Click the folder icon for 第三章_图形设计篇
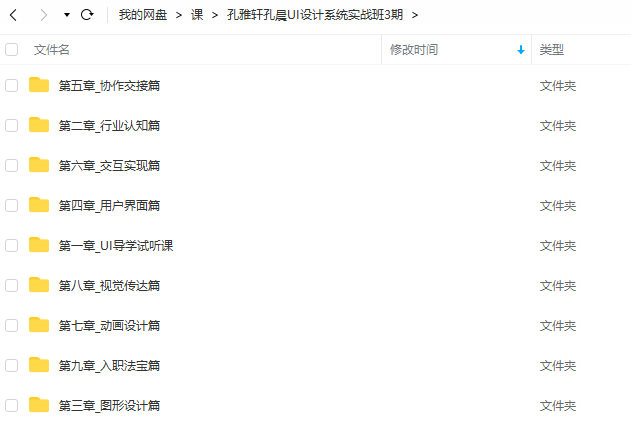This screenshot has height=431, width=631. [x=39, y=405]
